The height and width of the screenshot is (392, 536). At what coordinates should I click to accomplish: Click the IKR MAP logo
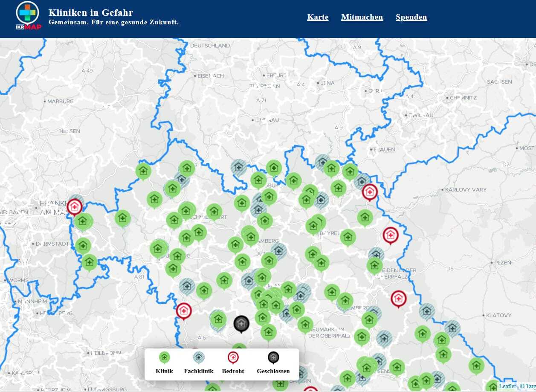28,16
